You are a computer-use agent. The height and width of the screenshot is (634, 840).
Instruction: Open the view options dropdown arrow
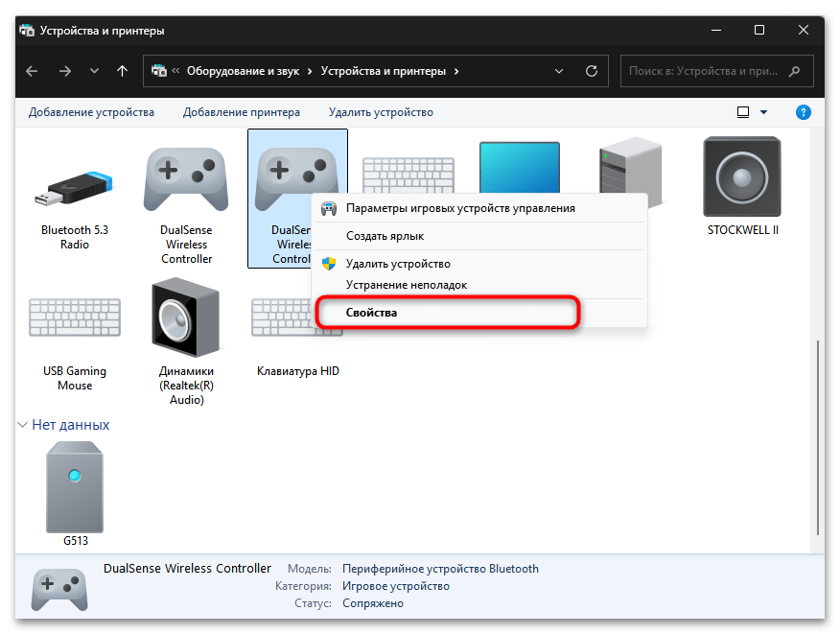point(763,112)
